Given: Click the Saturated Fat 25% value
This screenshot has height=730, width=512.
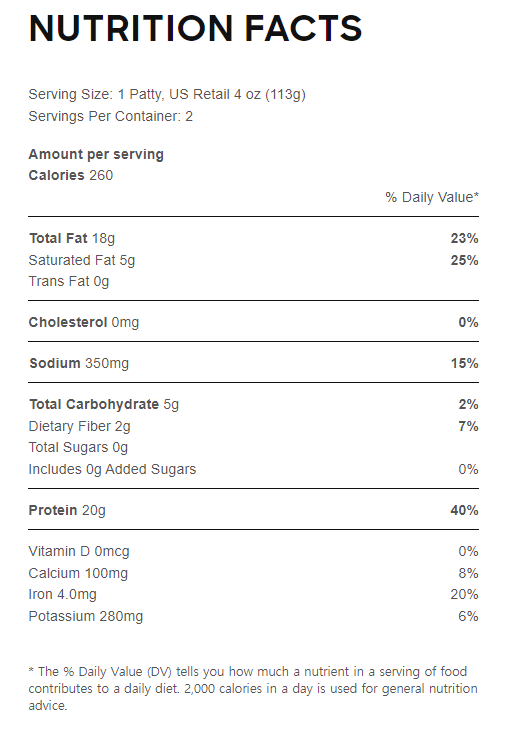Looking at the screenshot, I should click(465, 260).
